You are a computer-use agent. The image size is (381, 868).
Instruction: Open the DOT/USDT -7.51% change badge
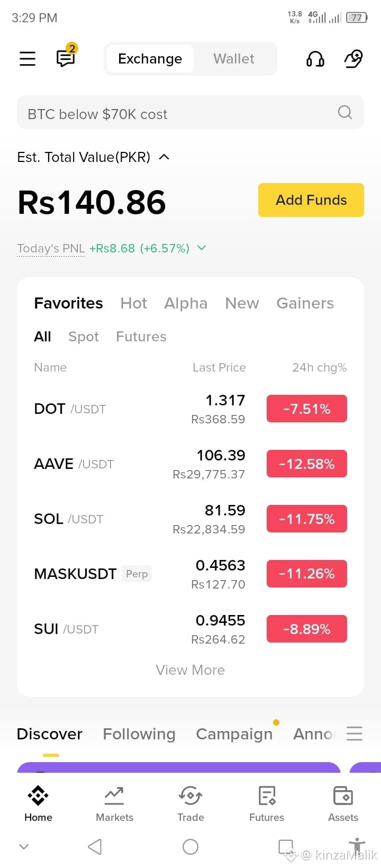(x=307, y=409)
